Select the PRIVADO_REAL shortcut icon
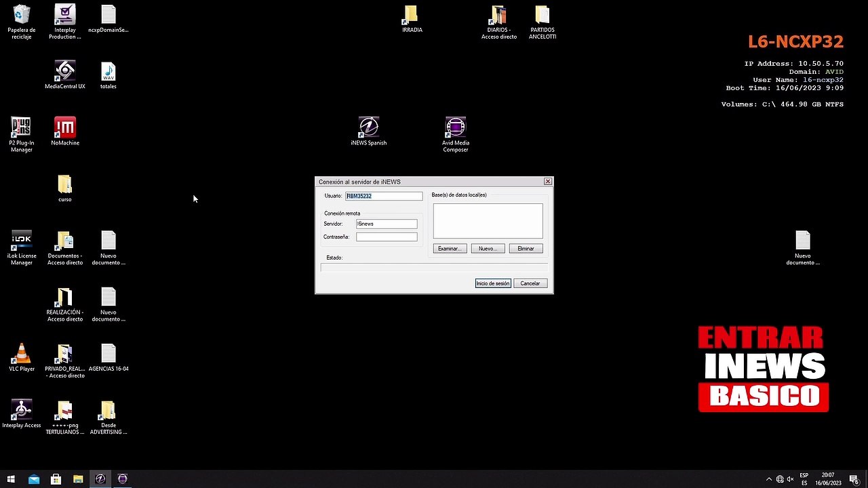The image size is (868, 488). click(x=65, y=361)
